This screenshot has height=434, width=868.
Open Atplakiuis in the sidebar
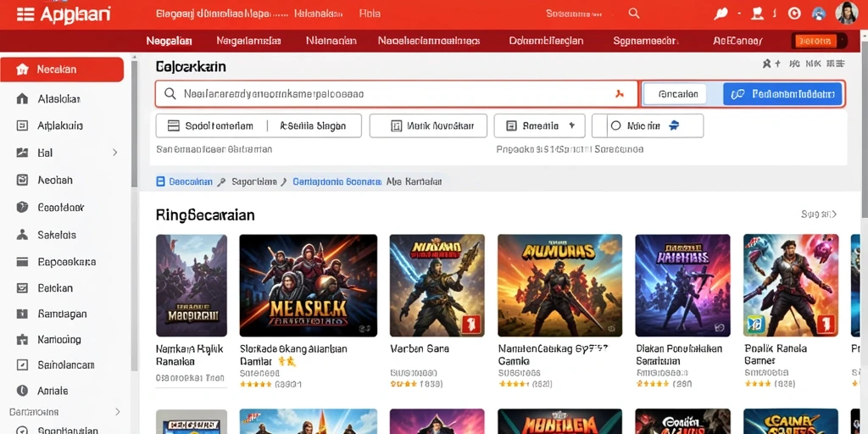[61, 125]
